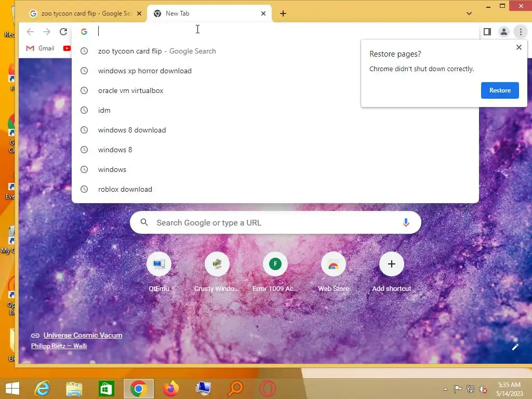Screen dimensions: 532x399
Task: Close the New Tab tab
Action: coord(263,14)
